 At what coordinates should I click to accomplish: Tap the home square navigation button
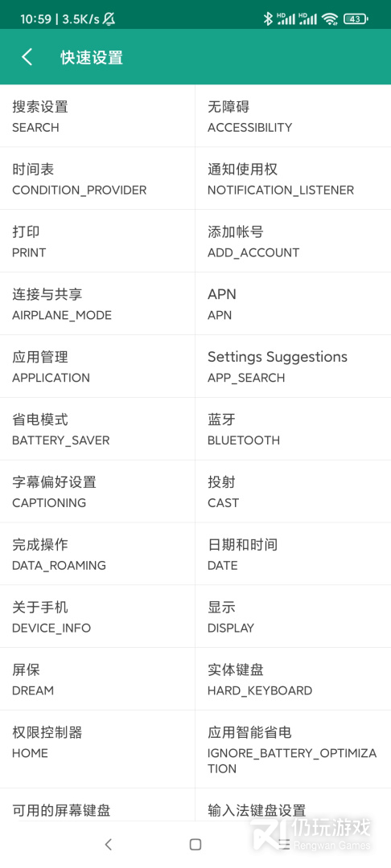coord(195,844)
